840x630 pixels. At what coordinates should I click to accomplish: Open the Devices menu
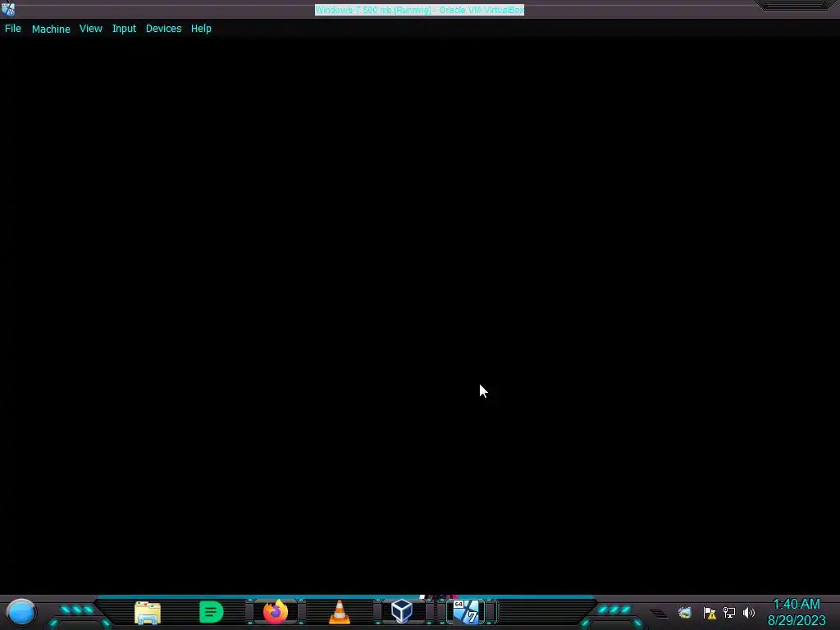163,29
